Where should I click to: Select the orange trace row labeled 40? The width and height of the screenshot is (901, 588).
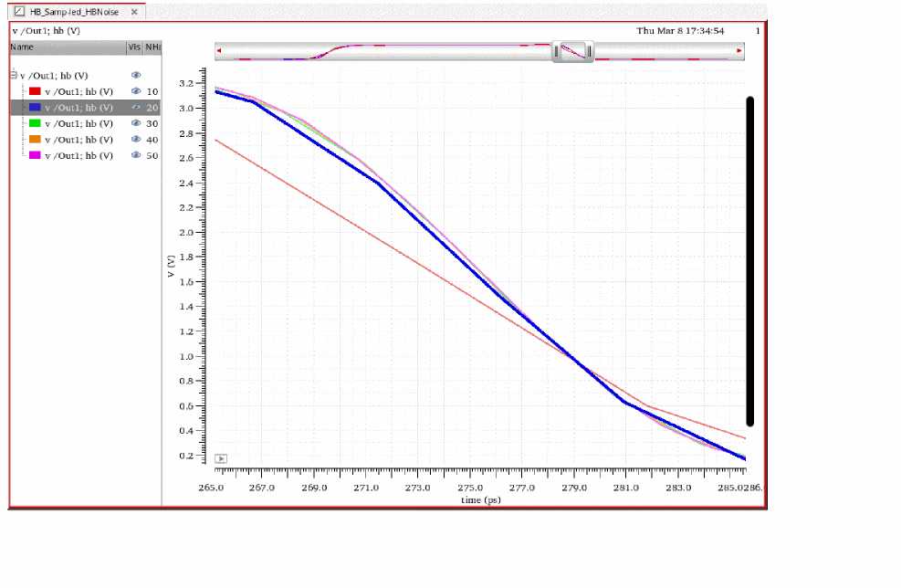pyautogui.click(x=86, y=140)
